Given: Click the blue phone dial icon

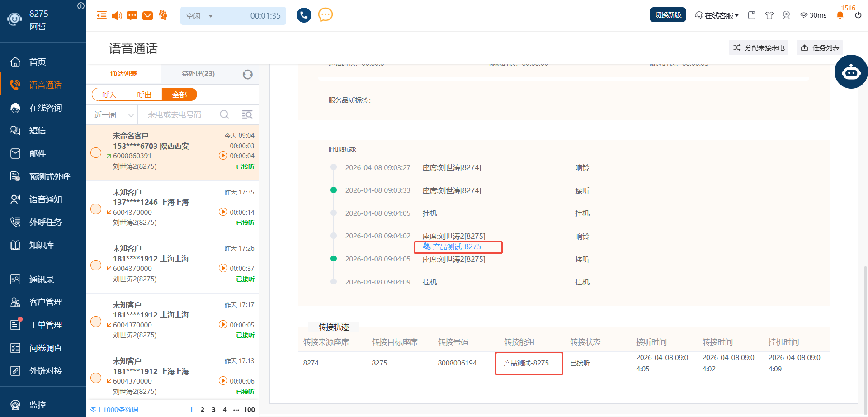Looking at the screenshot, I should tap(304, 15).
